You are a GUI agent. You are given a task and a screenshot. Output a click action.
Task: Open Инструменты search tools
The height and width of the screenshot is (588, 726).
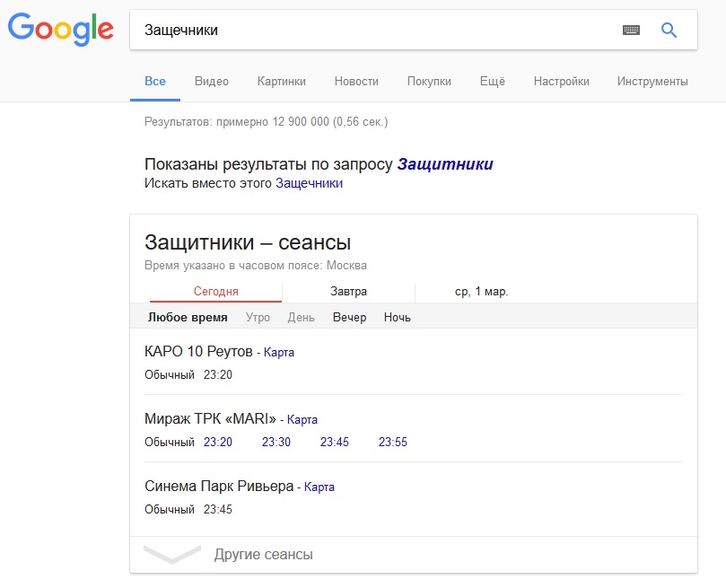[652, 82]
